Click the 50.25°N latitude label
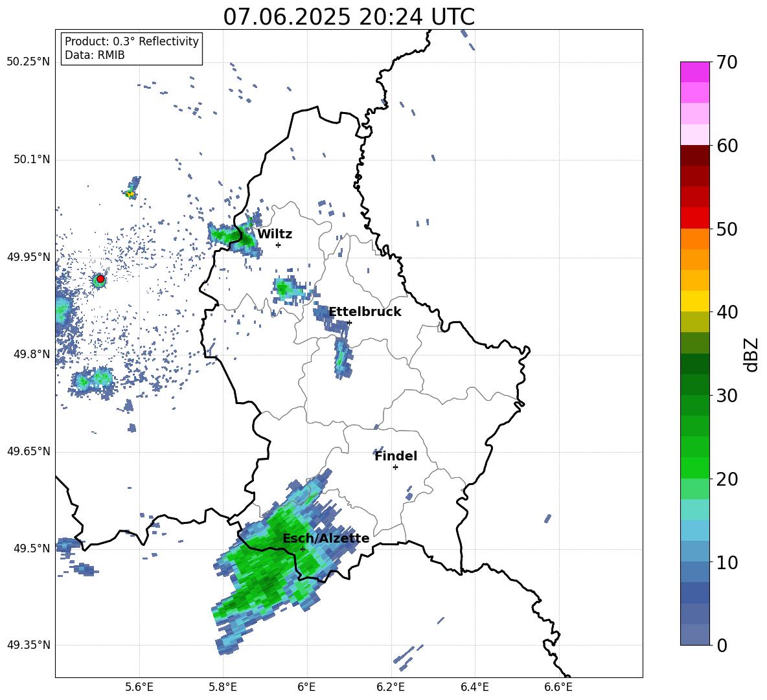The height and width of the screenshot is (700, 767). 29,62
